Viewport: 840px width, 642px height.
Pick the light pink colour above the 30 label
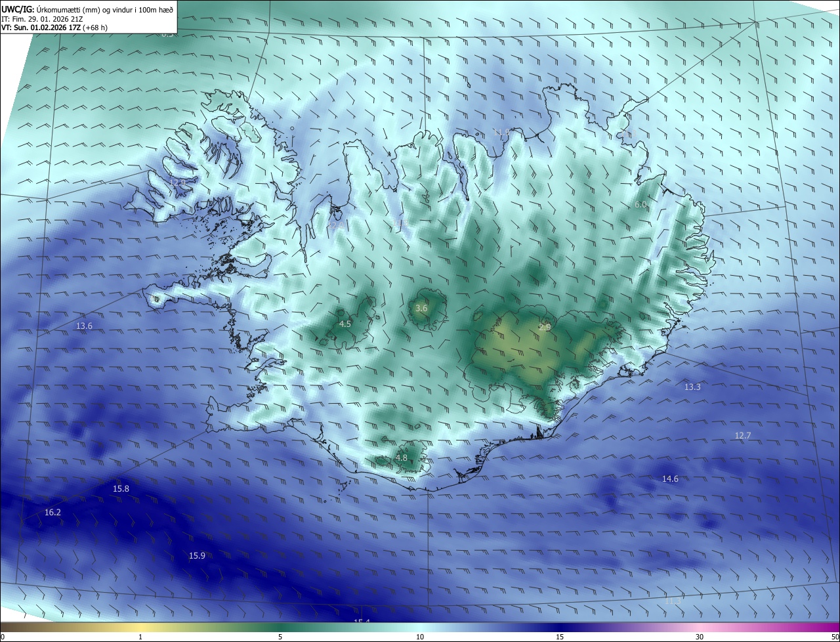[x=700, y=627]
